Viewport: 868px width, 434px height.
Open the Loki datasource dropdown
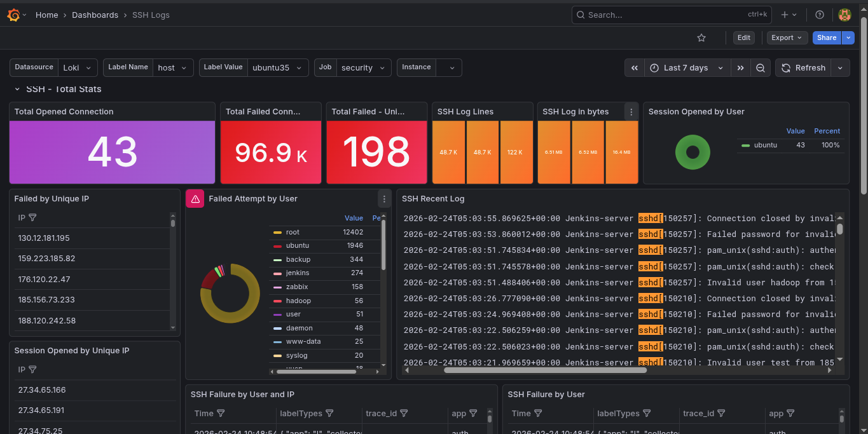[78, 67]
